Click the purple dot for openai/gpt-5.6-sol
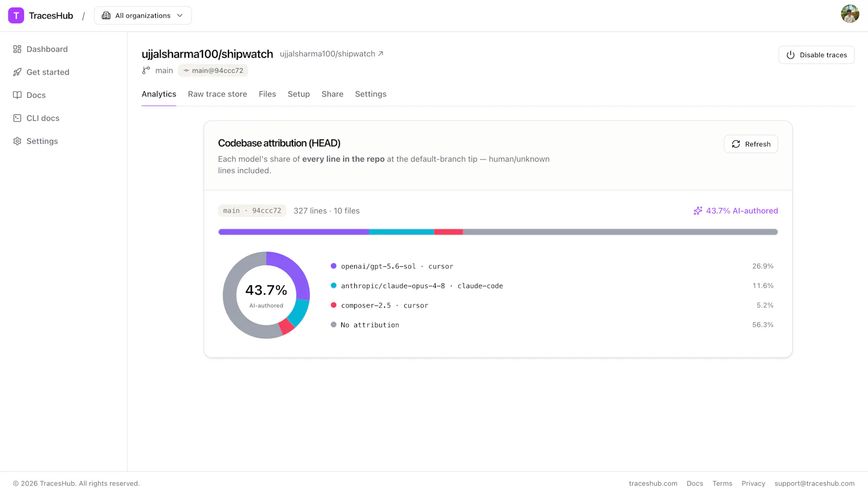This screenshot has height=493, width=868. coord(334,266)
